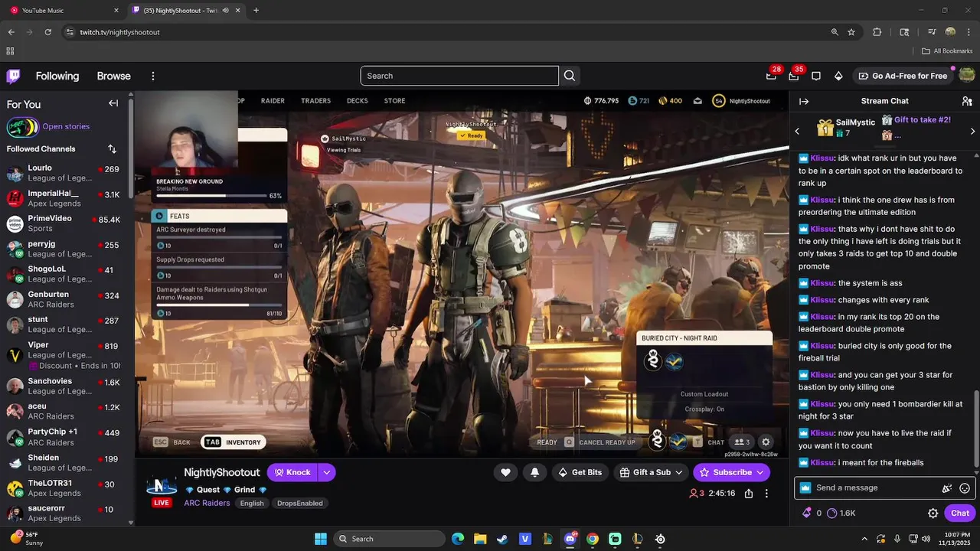Open PrimeVideo channel in the sidebar

click(64, 223)
